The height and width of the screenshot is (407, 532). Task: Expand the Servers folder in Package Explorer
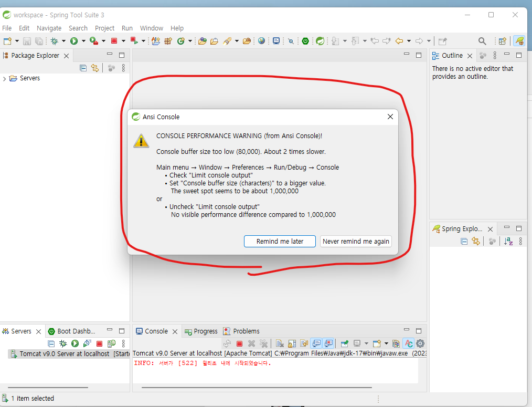(x=4, y=78)
